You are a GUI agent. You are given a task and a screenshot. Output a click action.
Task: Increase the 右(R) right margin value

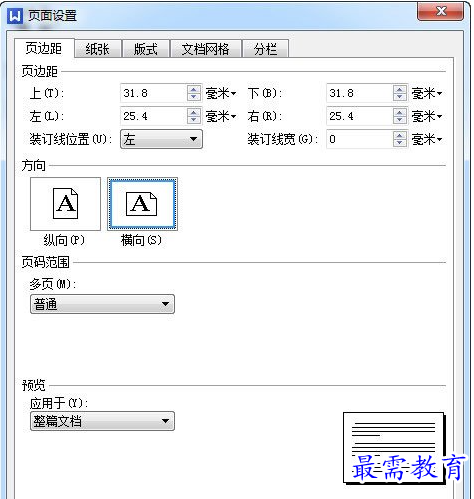click(x=400, y=112)
